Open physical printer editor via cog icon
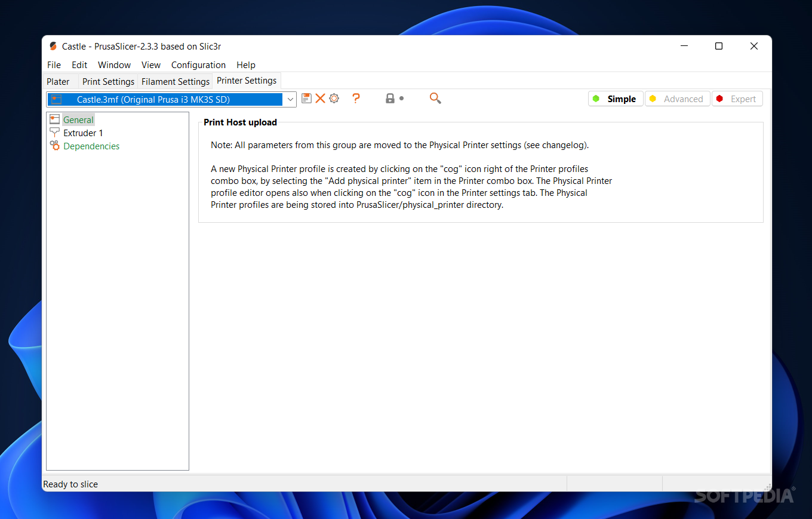This screenshot has width=812, height=519. (x=334, y=99)
